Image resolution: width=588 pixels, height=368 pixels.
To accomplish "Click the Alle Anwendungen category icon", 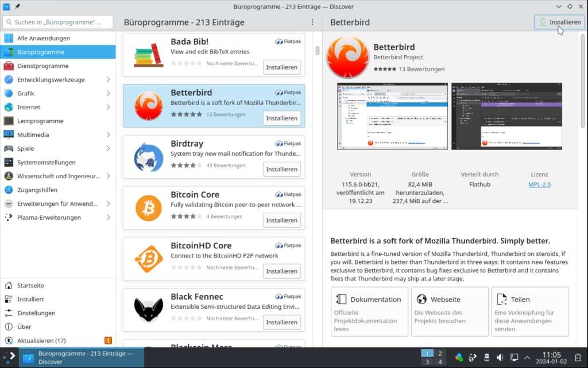I will coord(8,39).
